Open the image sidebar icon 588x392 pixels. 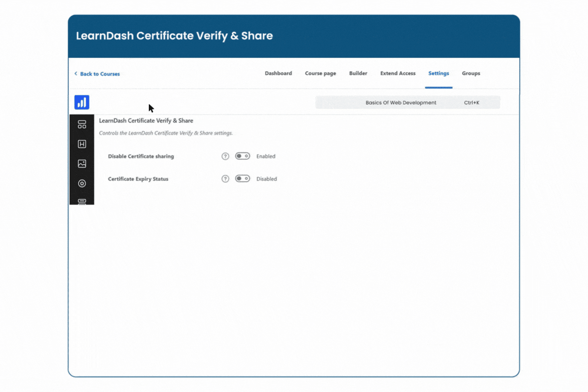tap(82, 163)
